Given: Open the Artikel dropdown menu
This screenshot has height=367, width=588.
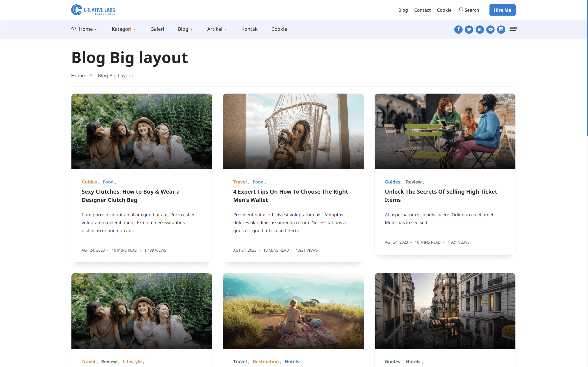Looking at the screenshot, I should 217,29.
